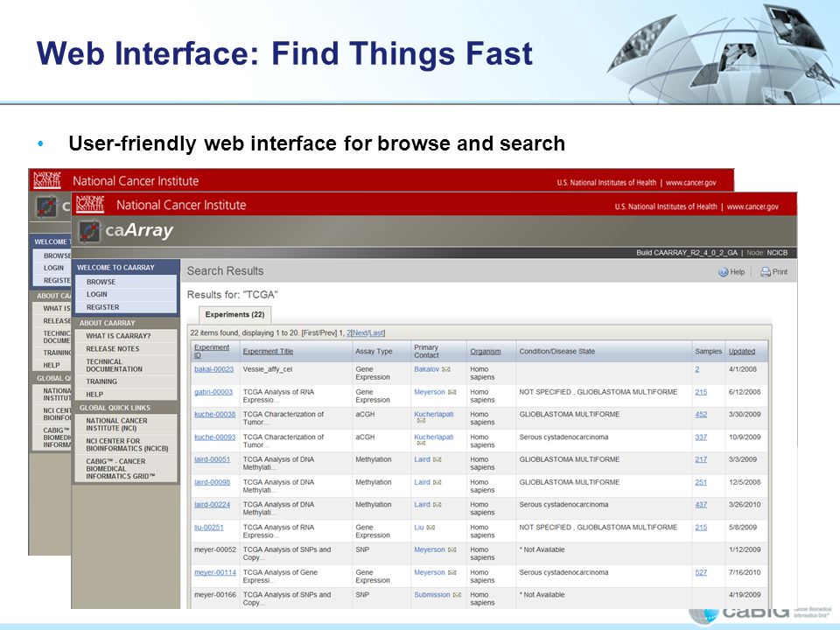The height and width of the screenshot is (630, 840).
Task: Click U.S. National Institutes of Health, front window
Action: tap(666, 206)
